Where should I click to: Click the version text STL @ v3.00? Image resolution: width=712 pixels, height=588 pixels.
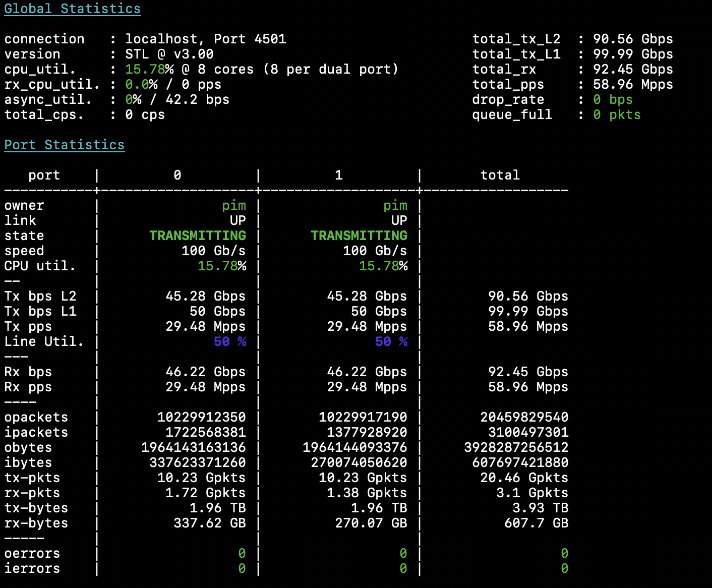click(169, 54)
